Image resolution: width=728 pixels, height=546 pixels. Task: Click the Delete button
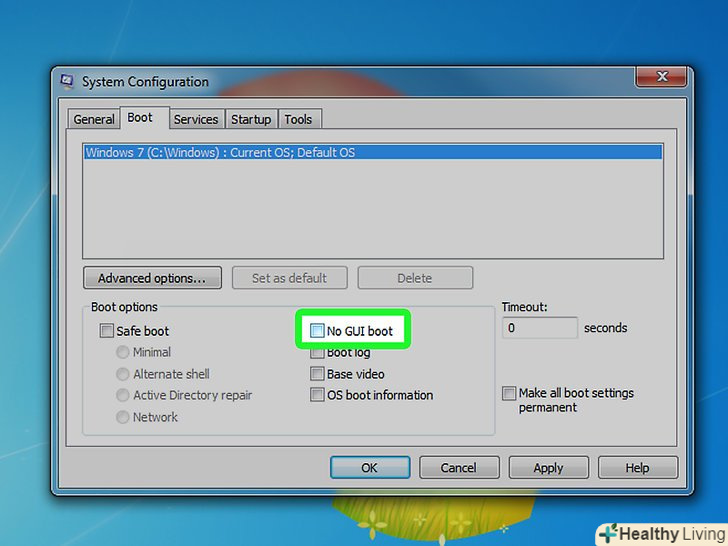point(415,278)
